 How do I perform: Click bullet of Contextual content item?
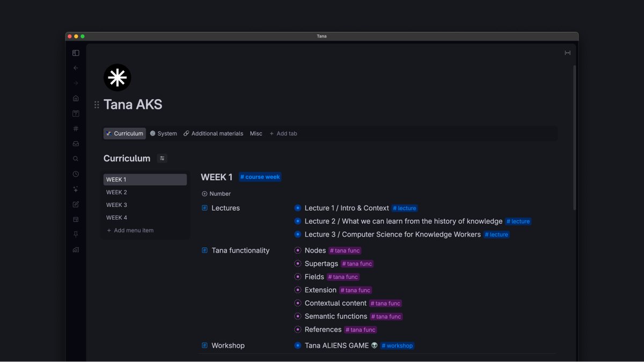coord(298,303)
